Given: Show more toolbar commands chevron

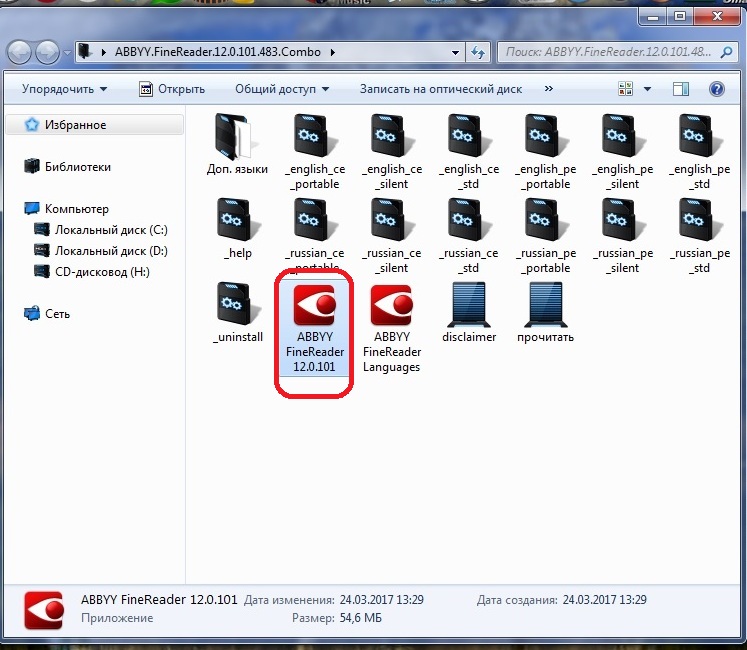Looking at the screenshot, I should pos(549,89).
